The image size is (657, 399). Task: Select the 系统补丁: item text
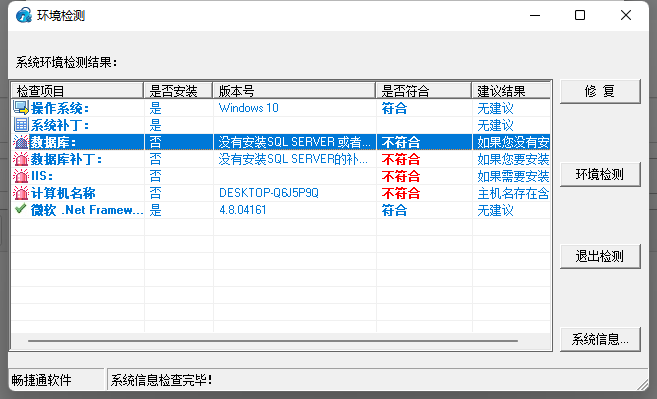click(x=60, y=125)
